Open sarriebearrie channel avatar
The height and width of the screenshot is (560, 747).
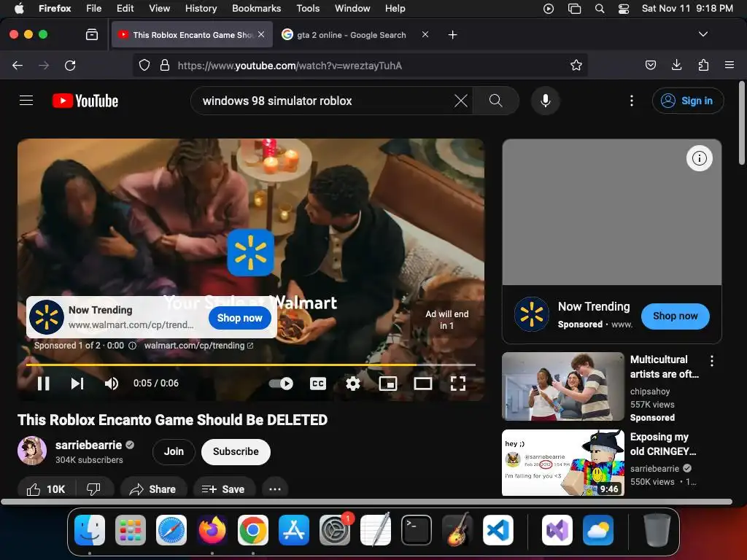click(32, 451)
